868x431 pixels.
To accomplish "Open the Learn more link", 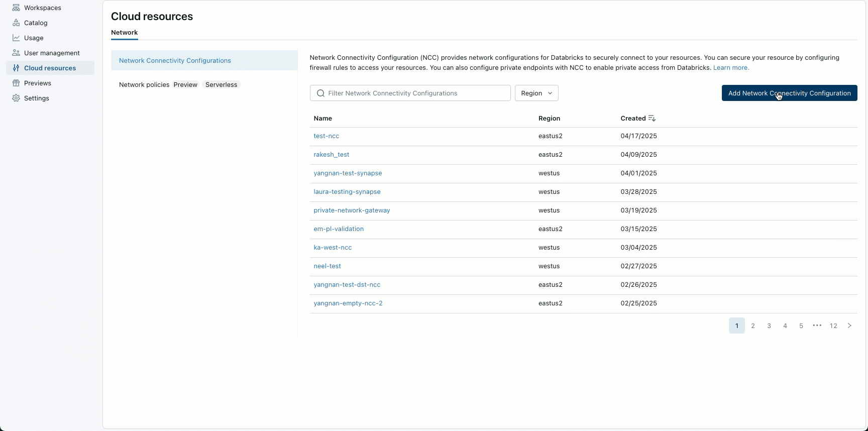I will coord(731,67).
